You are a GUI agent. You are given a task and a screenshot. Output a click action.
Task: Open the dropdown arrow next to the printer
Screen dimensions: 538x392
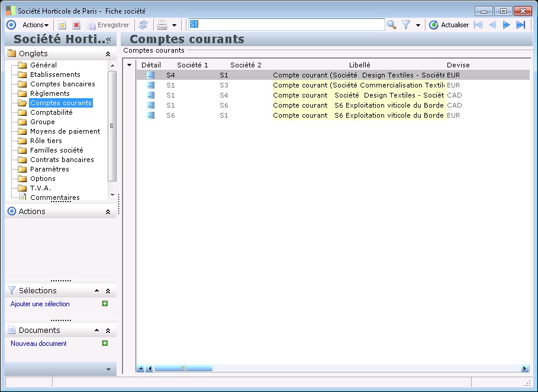coord(174,25)
